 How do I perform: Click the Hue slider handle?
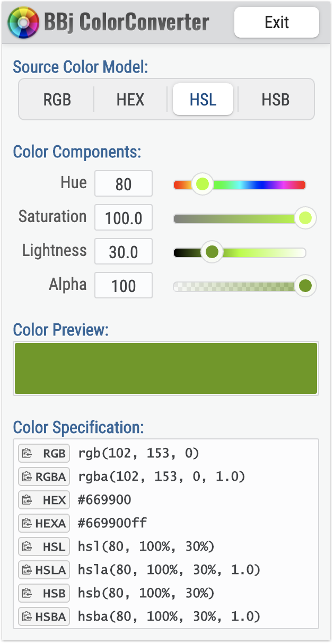pyautogui.click(x=202, y=184)
